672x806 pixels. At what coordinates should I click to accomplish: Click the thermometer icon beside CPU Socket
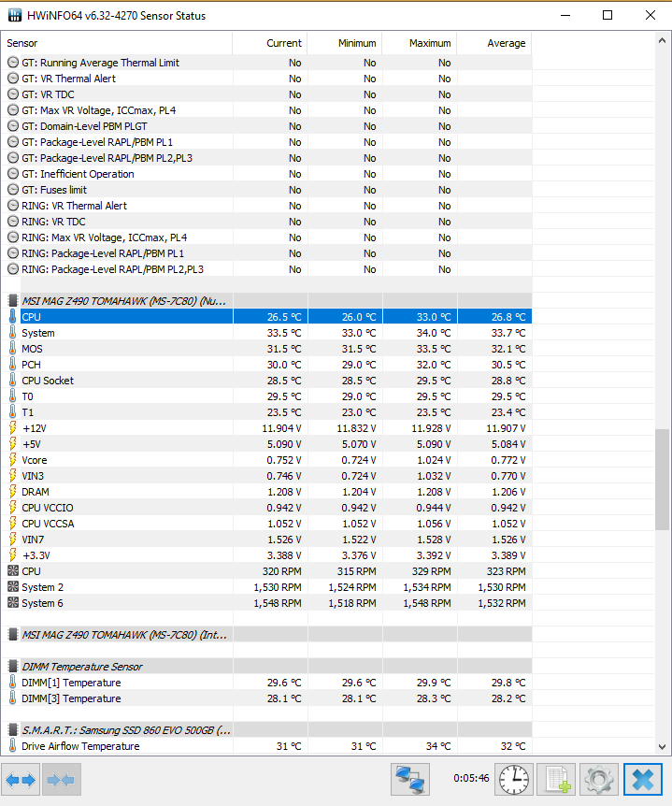(x=13, y=381)
